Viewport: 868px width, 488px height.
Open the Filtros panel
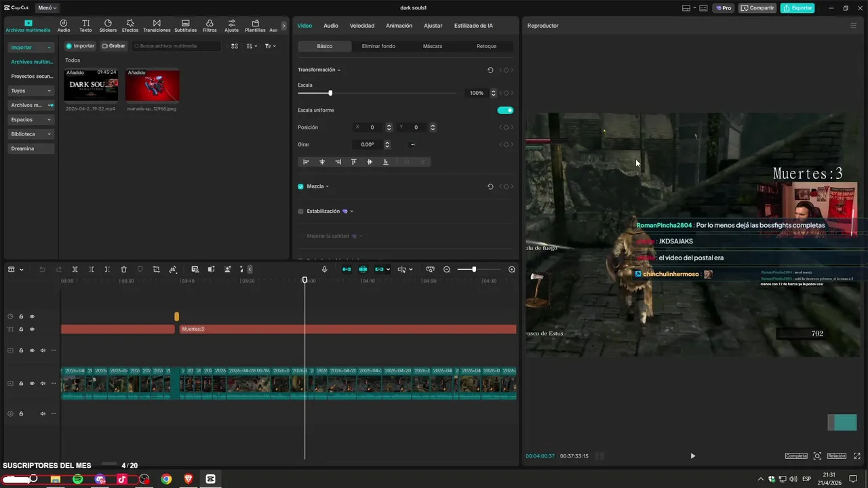pyautogui.click(x=210, y=26)
